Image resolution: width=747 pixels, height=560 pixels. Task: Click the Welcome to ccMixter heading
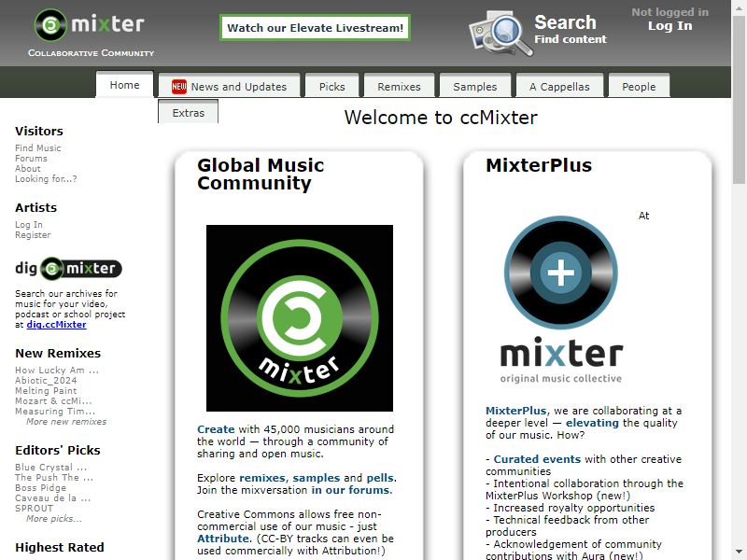click(x=441, y=118)
